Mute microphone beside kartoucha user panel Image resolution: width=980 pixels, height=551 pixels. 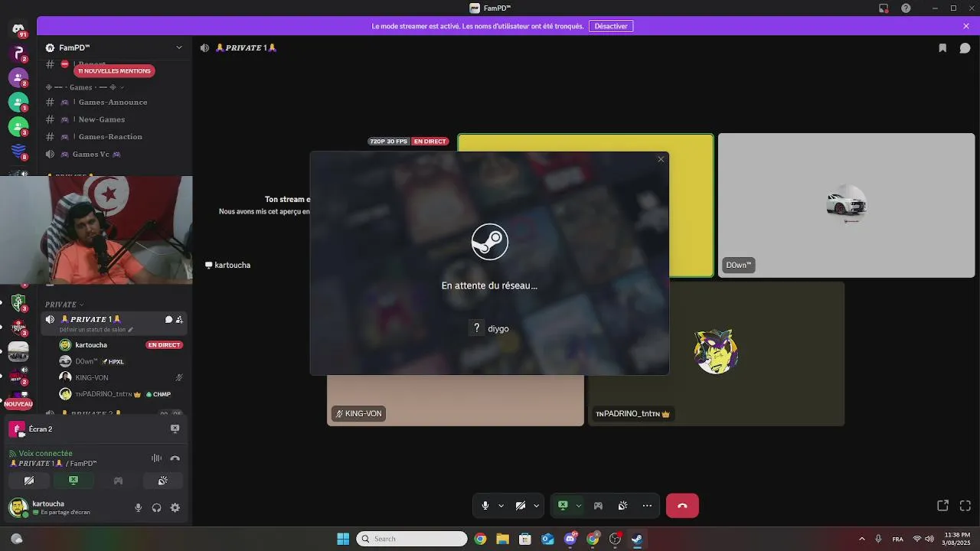pos(139,507)
